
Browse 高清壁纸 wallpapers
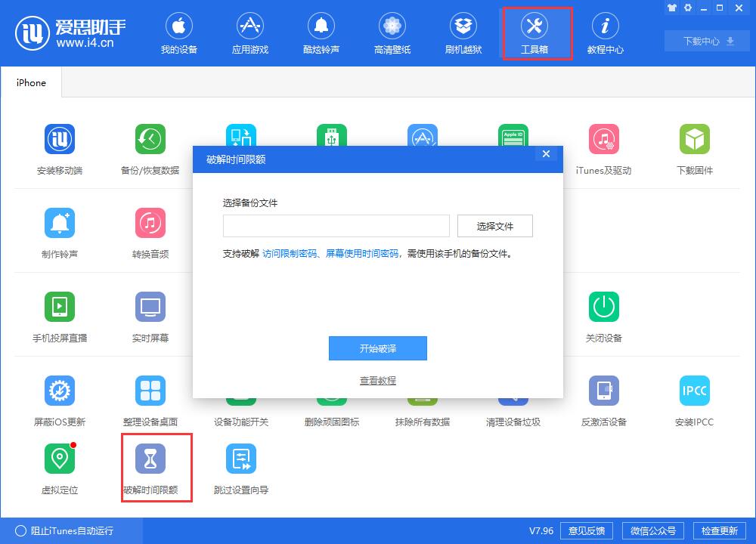click(392, 32)
